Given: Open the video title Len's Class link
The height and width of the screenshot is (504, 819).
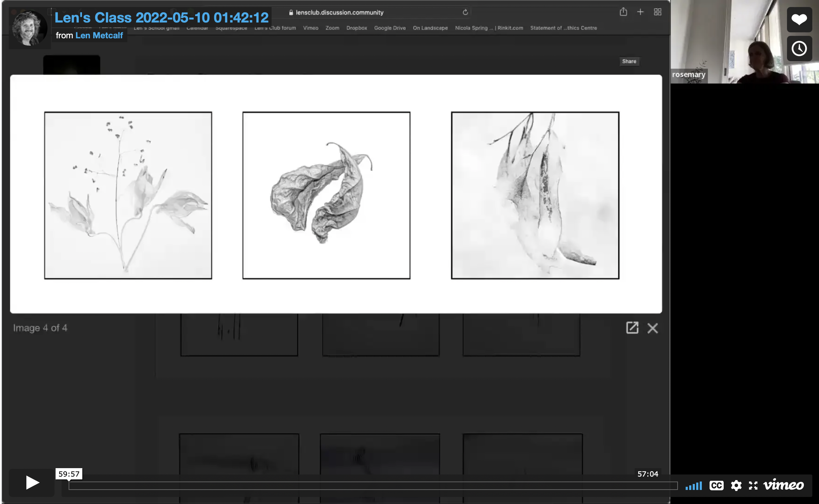Looking at the screenshot, I should (161, 18).
